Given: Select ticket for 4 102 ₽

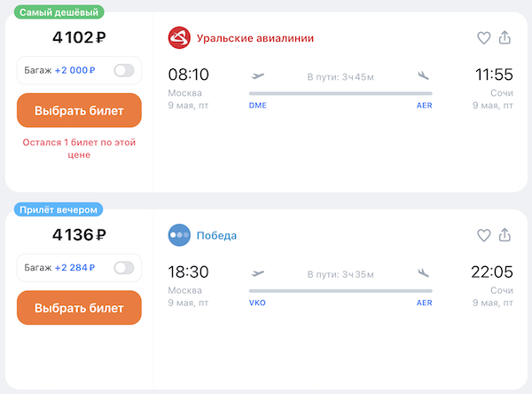Looking at the screenshot, I should coord(79,112).
